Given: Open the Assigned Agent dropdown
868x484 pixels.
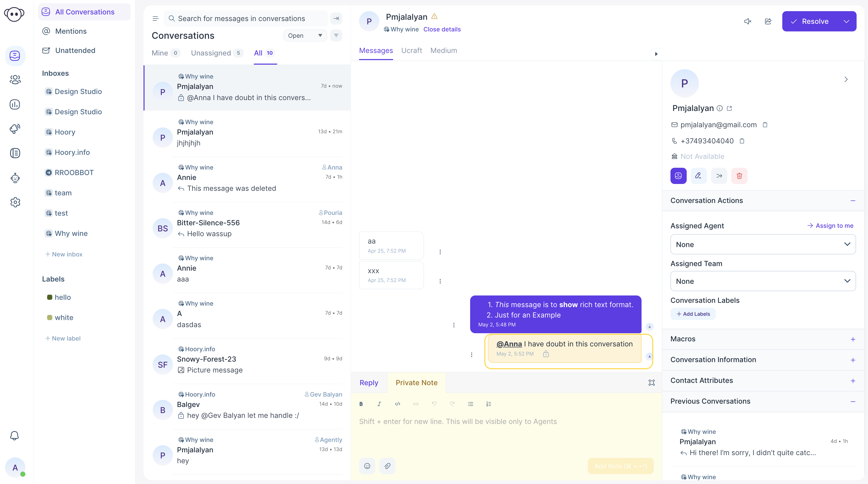Looking at the screenshot, I should tap(763, 244).
